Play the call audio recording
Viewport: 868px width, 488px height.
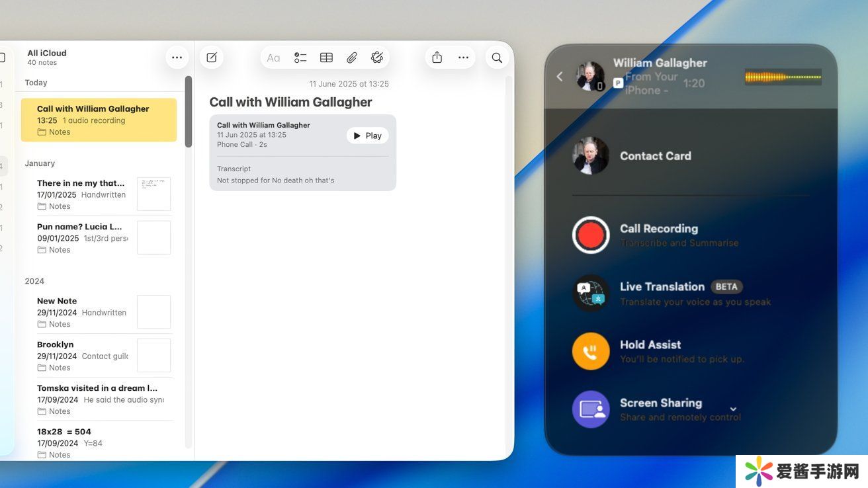[367, 136]
